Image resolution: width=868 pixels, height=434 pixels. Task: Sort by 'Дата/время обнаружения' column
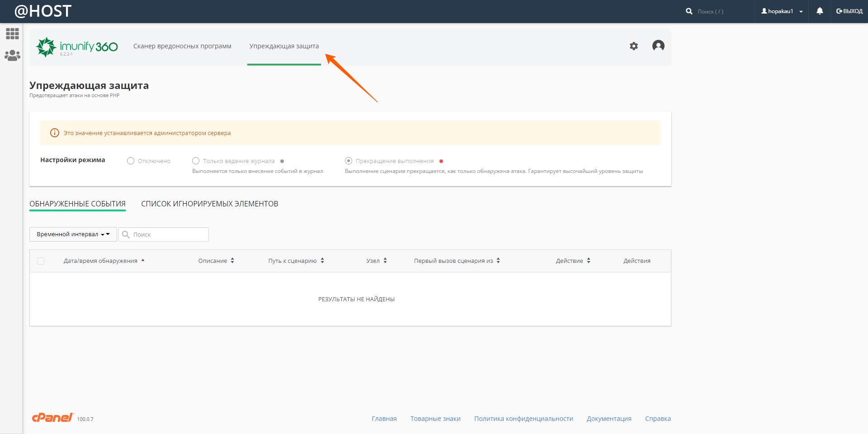[x=104, y=261]
